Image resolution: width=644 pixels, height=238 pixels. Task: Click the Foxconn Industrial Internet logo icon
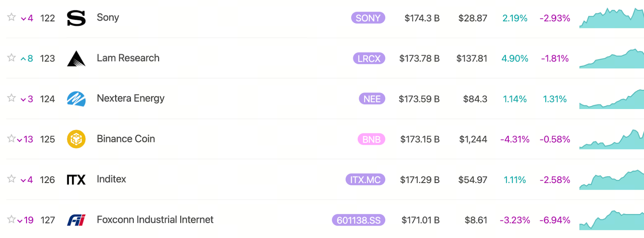pos(76,220)
